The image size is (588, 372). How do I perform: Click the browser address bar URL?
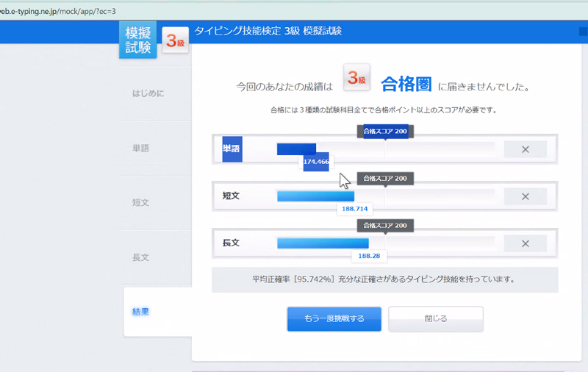coord(58,10)
